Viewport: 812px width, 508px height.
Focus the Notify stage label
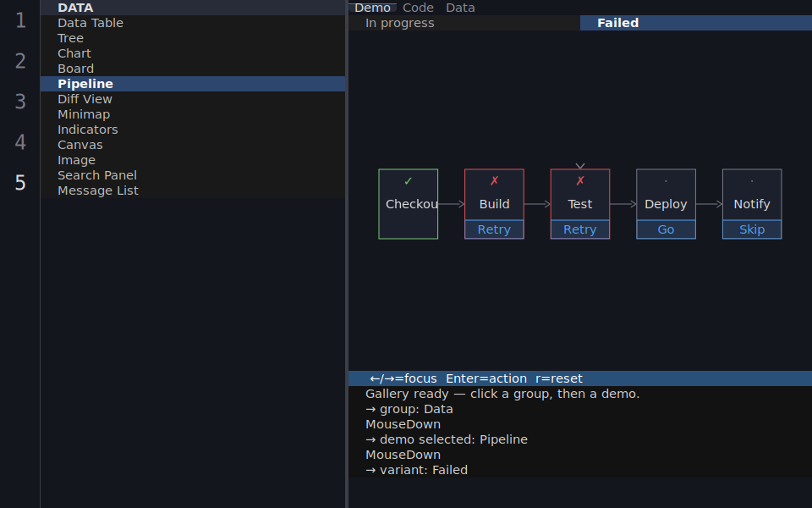coord(752,204)
